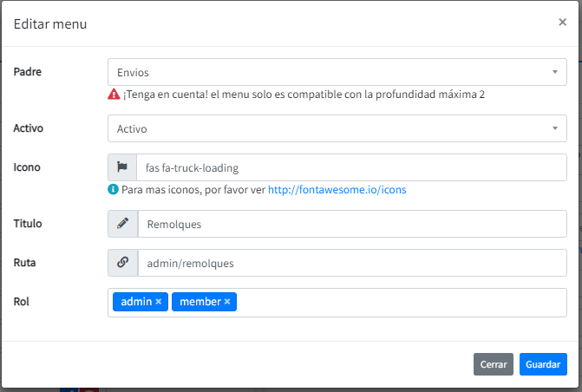Click the pencil icon beside Titulo field
582x392 pixels.
[x=122, y=224]
